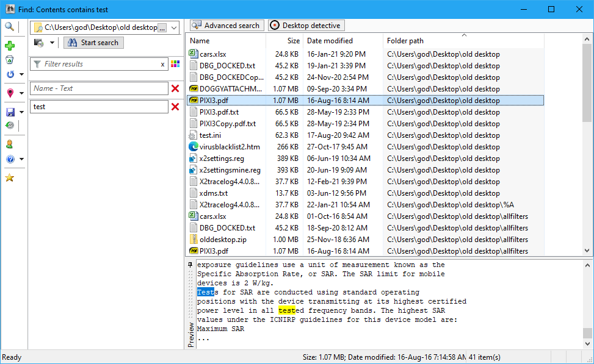594x364 pixels.
Task: Launch Desktop detective
Action: tap(306, 26)
